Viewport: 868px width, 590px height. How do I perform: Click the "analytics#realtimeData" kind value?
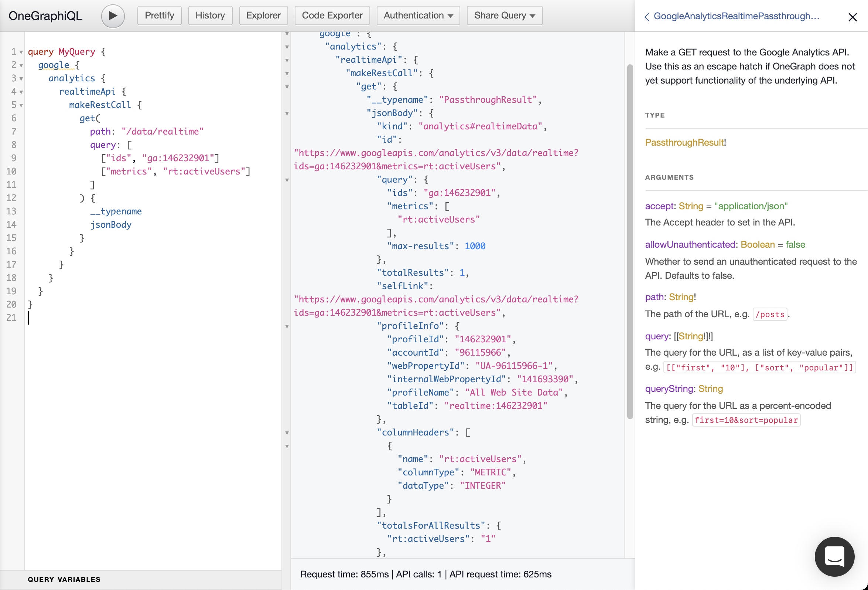[x=480, y=126]
